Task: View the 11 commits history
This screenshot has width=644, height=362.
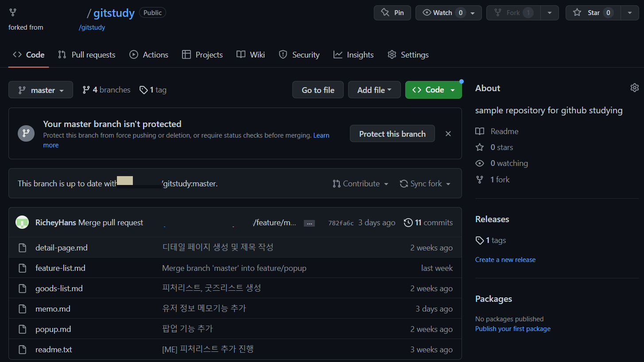Action: (x=428, y=223)
